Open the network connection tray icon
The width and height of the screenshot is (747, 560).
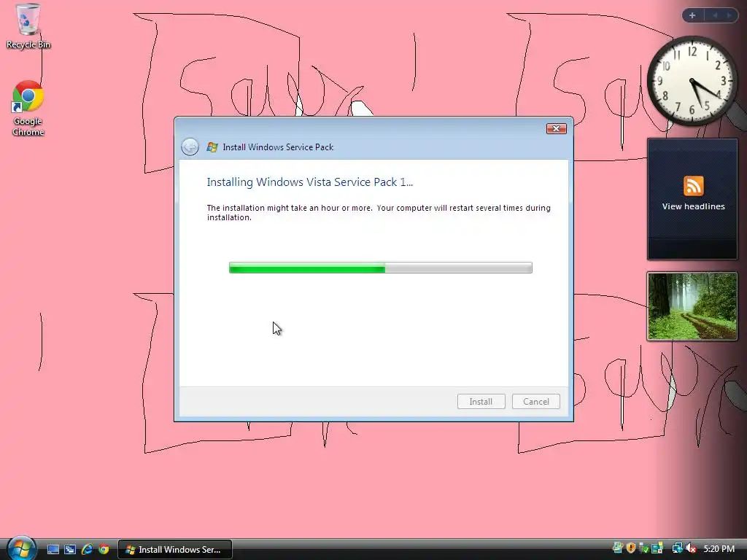click(677, 548)
